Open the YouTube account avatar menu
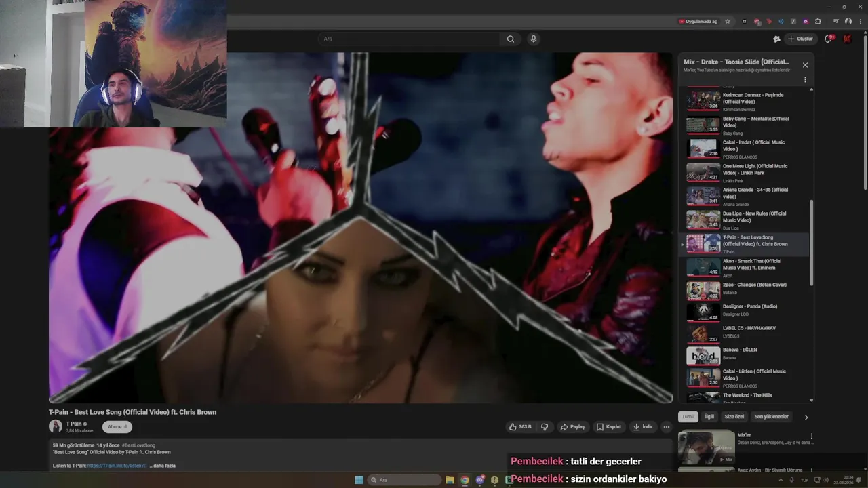 (x=847, y=39)
